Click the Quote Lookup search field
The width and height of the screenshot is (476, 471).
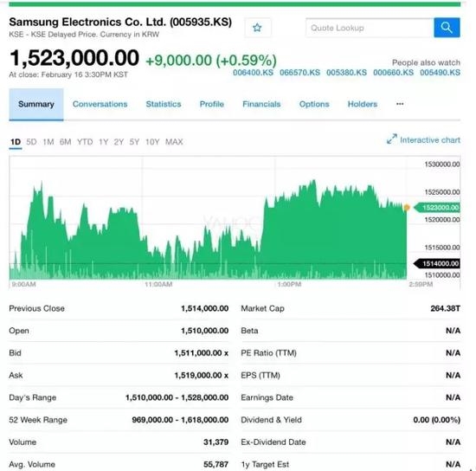[370, 28]
